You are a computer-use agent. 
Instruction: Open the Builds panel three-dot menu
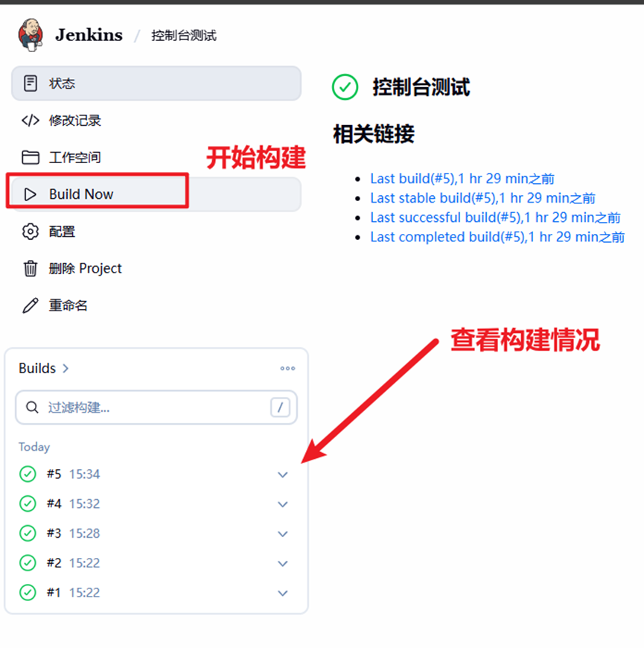pyautogui.click(x=287, y=368)
